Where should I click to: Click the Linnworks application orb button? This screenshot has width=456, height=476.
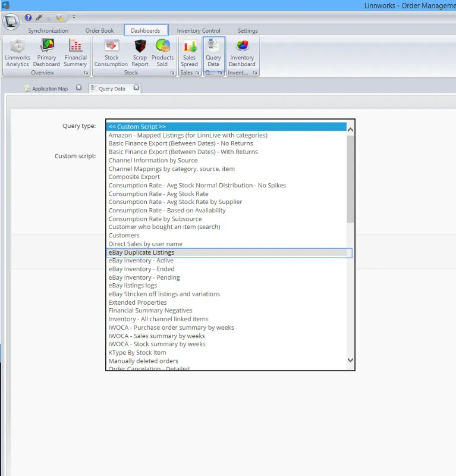pos(11,21)
